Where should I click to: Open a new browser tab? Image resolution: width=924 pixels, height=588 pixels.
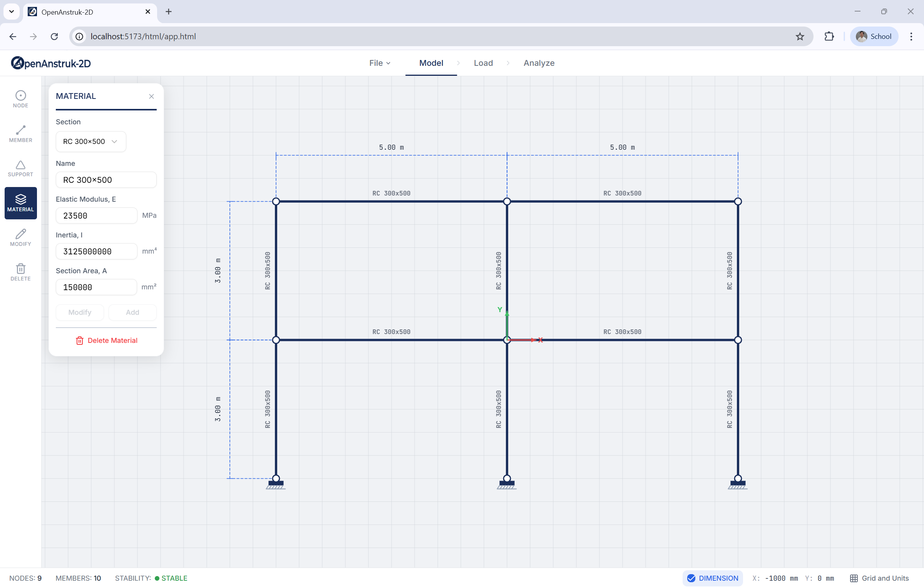[x=169, y=12]
